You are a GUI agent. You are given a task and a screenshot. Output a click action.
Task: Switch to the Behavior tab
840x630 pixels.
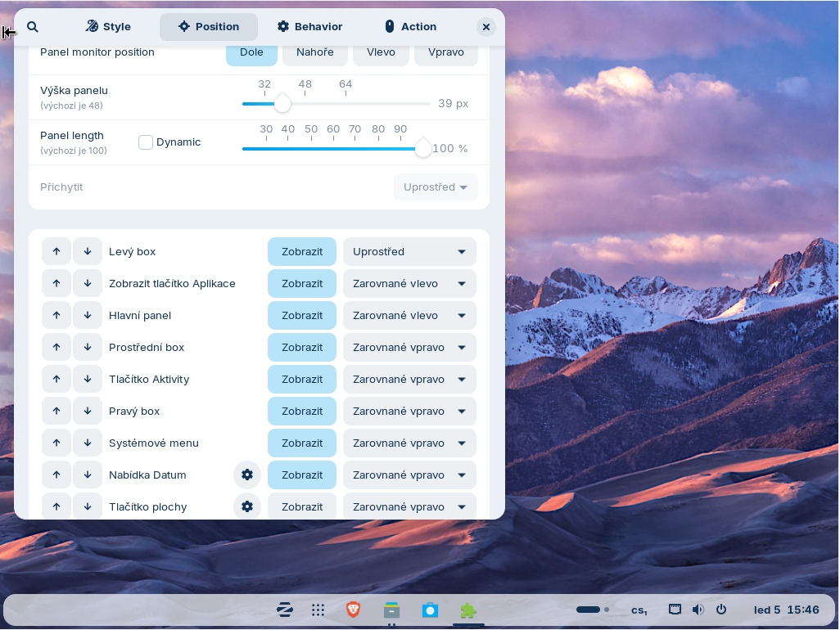(309, 27)
